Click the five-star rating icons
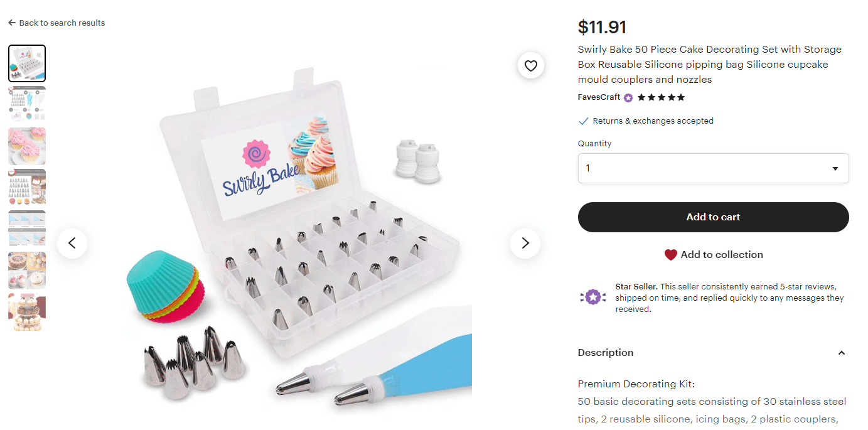This screenshot has height=430, width=868. pos(661,97)
